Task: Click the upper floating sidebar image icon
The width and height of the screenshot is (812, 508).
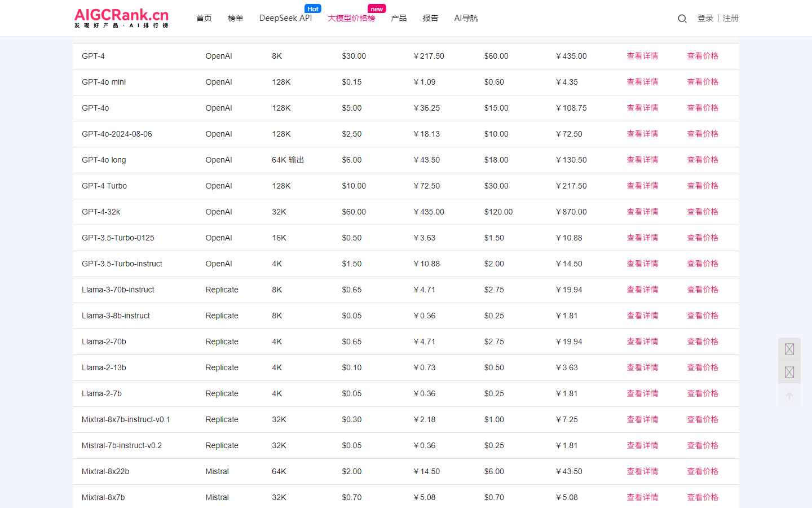Action: click(789, 349)
